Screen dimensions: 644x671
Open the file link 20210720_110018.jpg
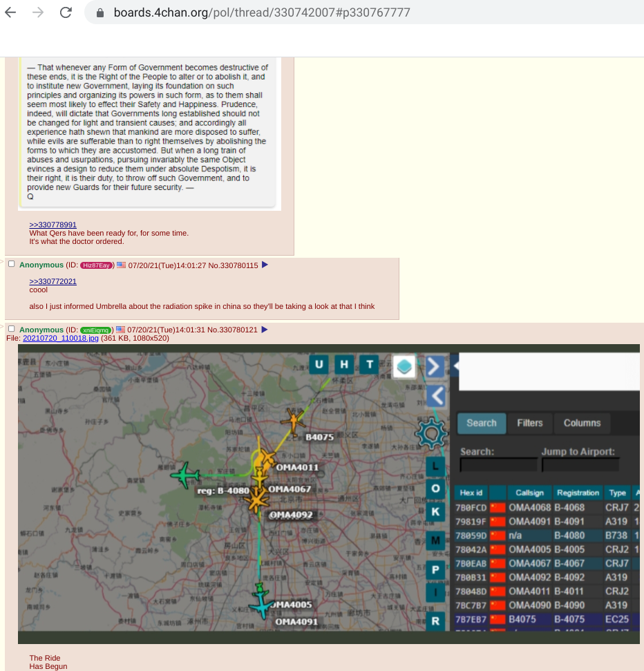pyautogui.click(x=61, y=338)
